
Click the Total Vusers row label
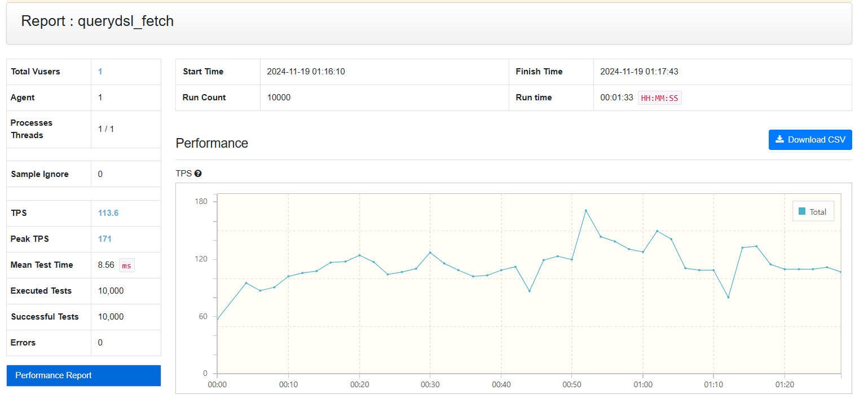coord(36,72)
